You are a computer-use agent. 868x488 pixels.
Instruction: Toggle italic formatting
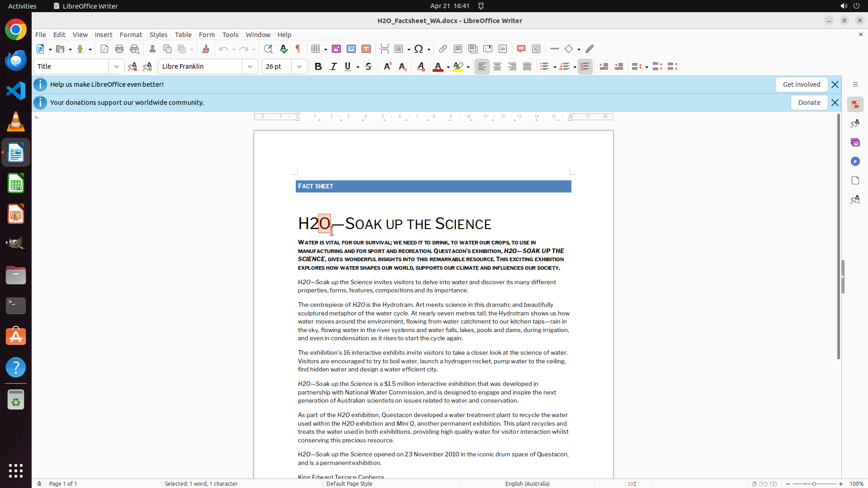tap(333, 66)
